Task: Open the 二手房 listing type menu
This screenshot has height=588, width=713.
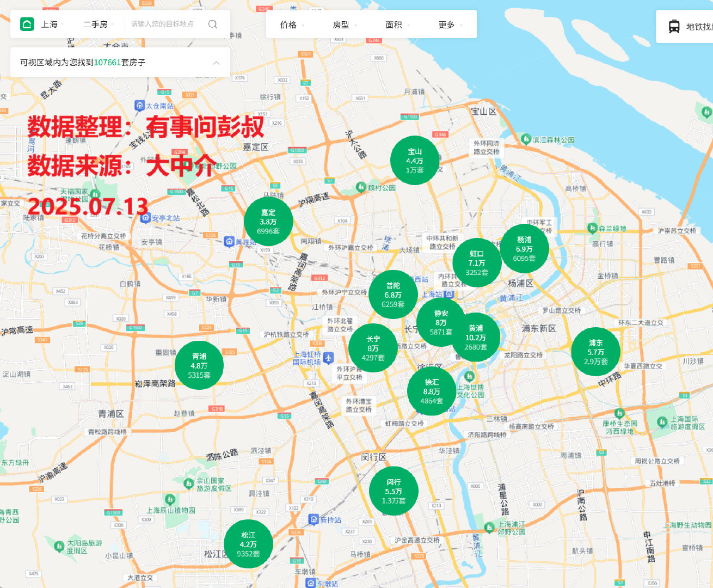Action: [x=97, y=24]
